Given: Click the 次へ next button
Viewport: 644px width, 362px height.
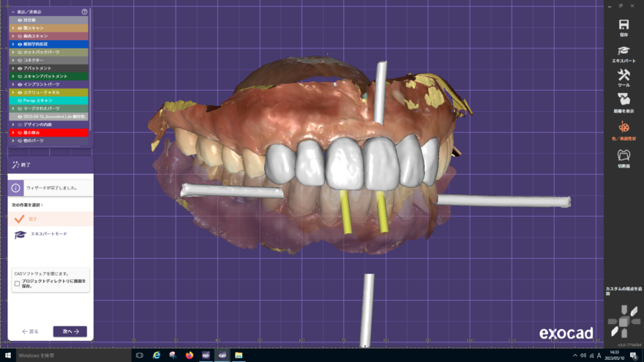Looking at the screenshot, I should coord(70,331).
